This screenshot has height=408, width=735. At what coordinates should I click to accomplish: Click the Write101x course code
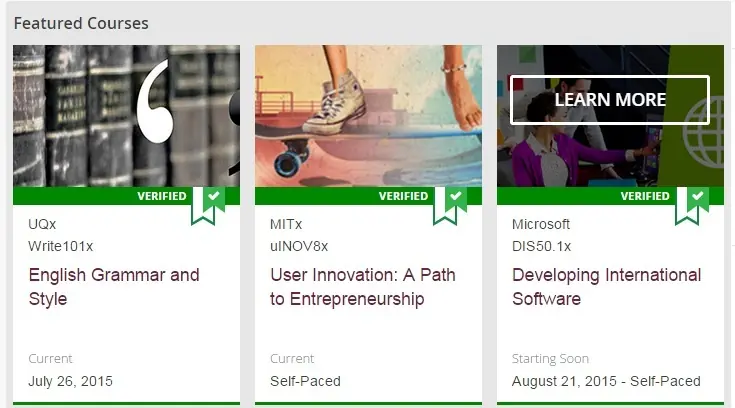click(61, 246)
